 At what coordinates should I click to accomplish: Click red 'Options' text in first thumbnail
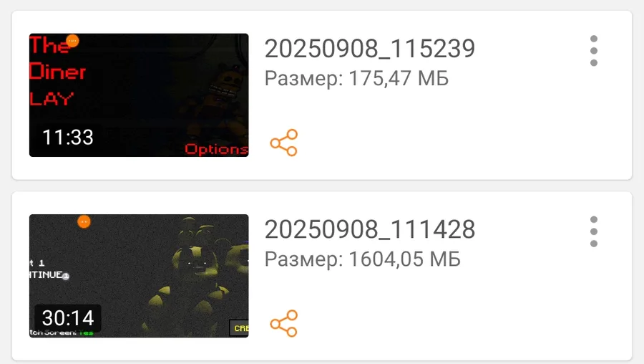click(216, 149)
